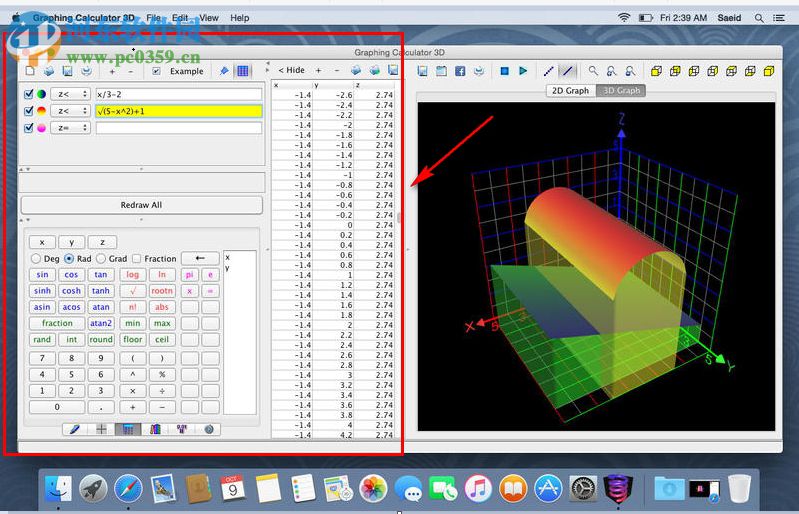Viewport: 799px width, 514px height.
Task: Click the minus remove-equation icon in equation toolbar
Action: coord(130,71)
